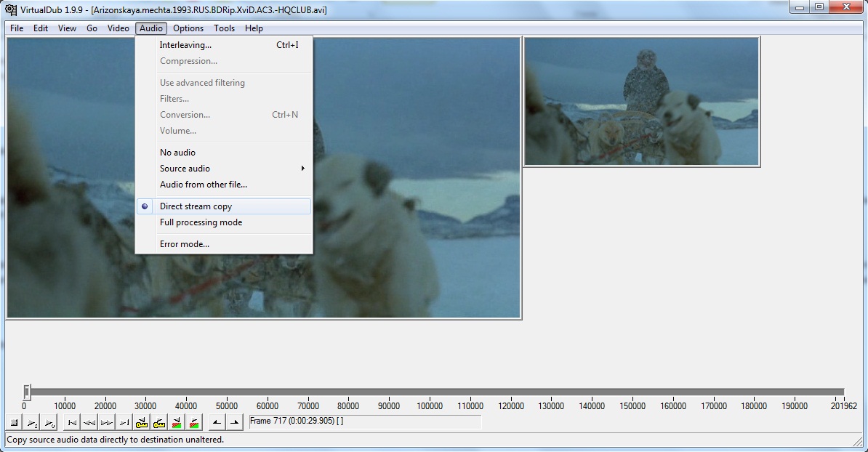Open Audio from other file dialog
The image size is (868, 452).
click(224, 185)
